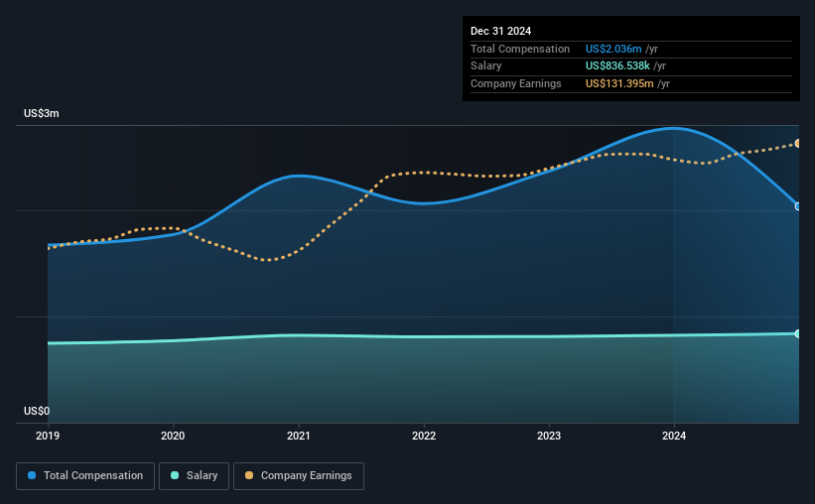Viewport: 815px width, 504px height.
Task: Select the 2021 x-axis label
Action: point(299,436)
